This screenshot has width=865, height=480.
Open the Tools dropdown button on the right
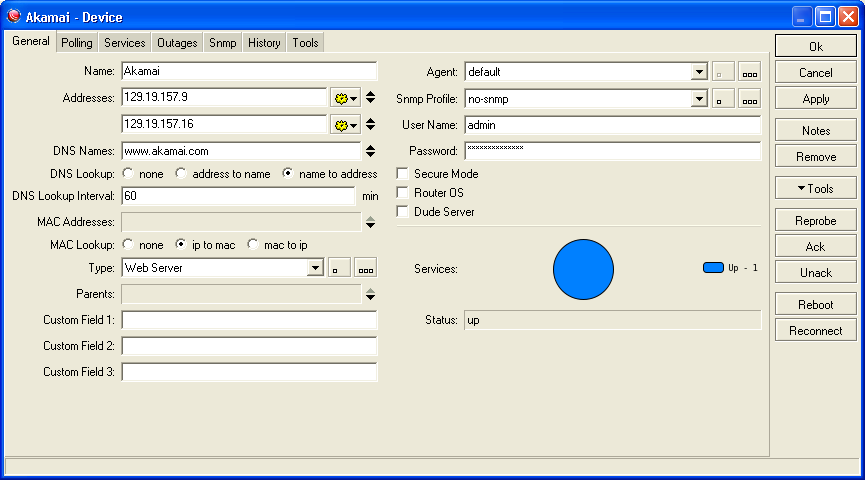tap(815, 189)
